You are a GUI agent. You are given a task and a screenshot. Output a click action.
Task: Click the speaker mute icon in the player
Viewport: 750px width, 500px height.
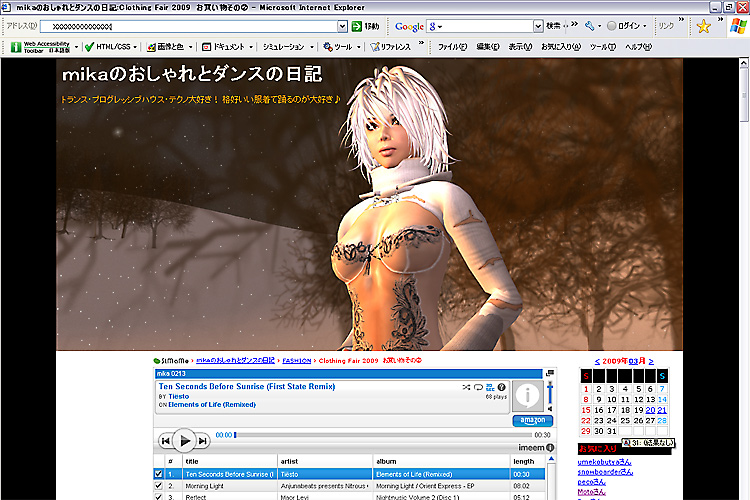point(550,409)
